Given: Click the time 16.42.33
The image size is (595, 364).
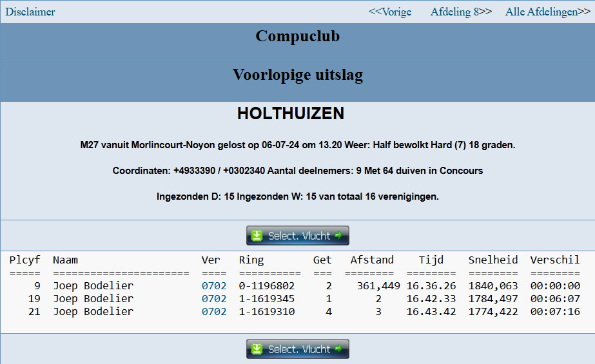Looking at the screenshot, I should point(431,299).
